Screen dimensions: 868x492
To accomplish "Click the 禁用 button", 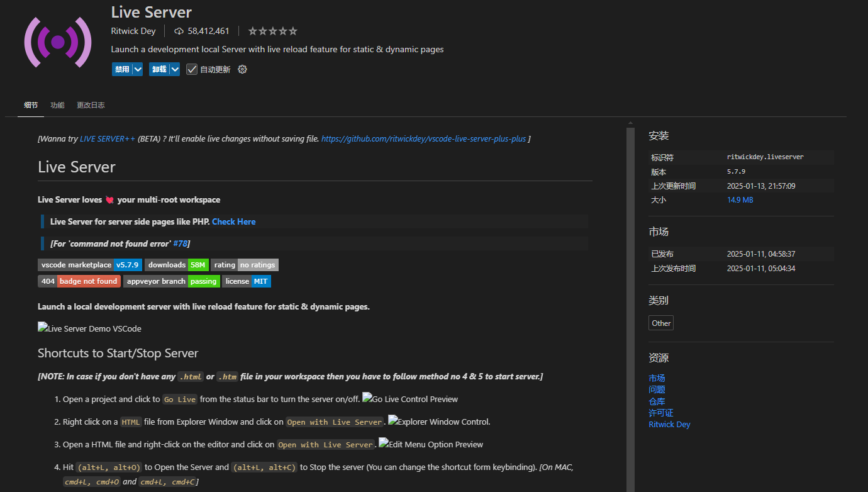I will pyautogui.click(x=122, y=69).
